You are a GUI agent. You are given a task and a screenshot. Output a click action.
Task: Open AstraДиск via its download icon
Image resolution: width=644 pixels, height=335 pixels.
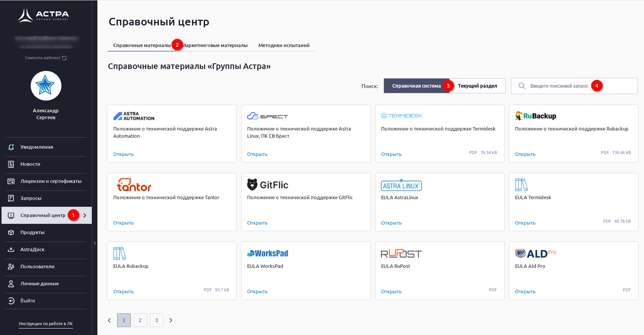point(11,250)
